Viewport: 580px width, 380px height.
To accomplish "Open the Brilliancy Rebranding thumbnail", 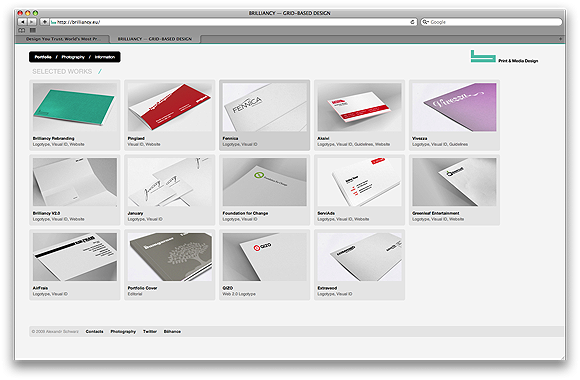I will [75, 107].
